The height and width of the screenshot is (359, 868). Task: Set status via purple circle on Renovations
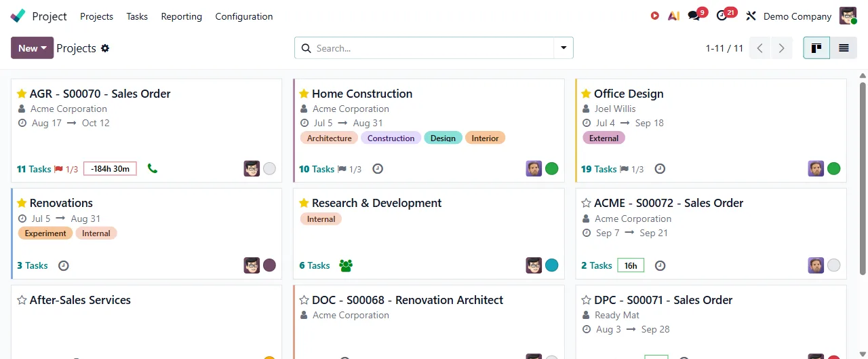click(x=269, y=265)
